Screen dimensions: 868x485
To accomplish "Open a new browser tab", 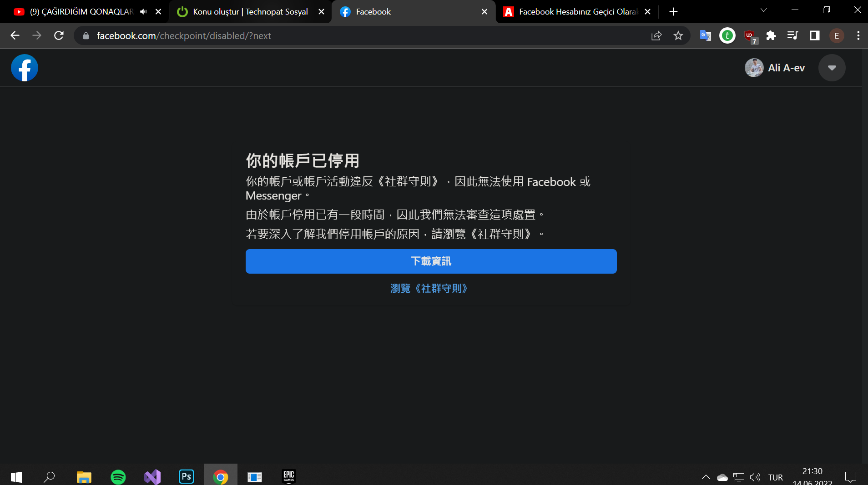I will (673, 12).
